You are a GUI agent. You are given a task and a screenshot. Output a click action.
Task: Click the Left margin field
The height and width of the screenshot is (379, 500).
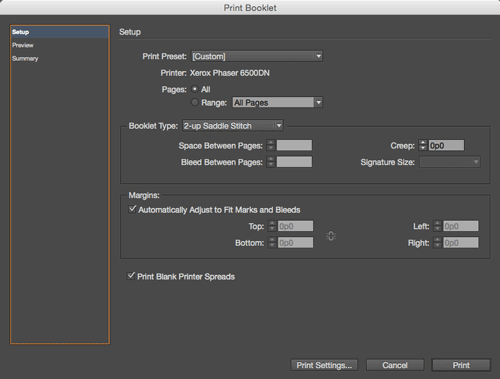tap(461, 226)
